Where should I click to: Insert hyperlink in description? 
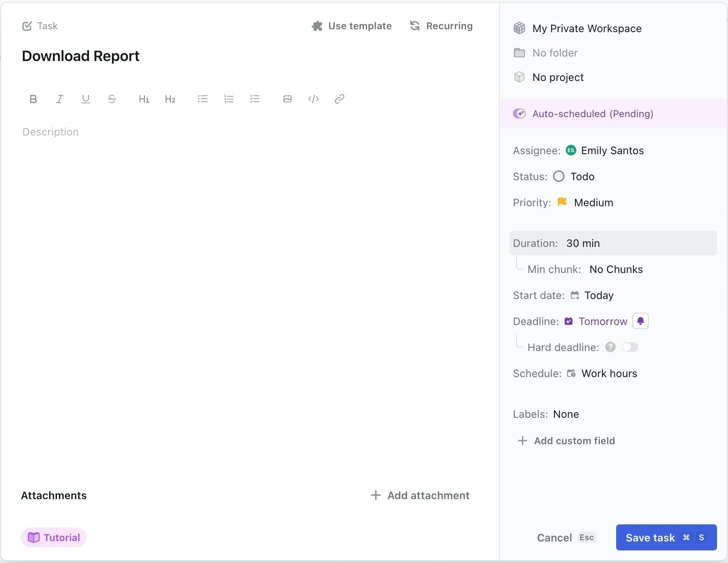340,99
